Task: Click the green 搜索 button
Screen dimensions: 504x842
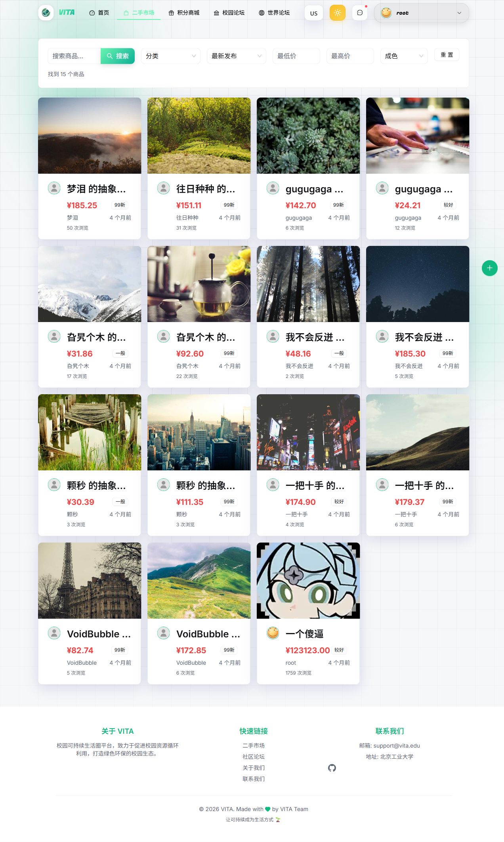Action: pyautogui.click(x=118, y=56)
